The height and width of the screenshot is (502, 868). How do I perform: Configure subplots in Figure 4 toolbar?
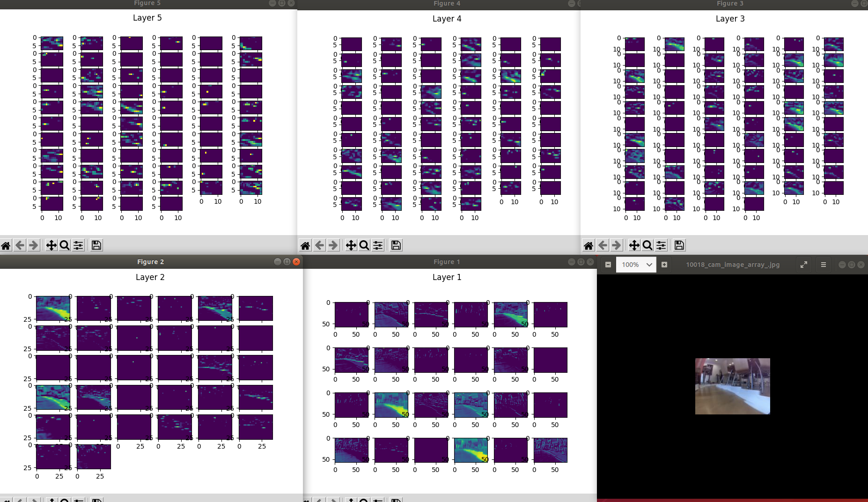tap(378, 245)
